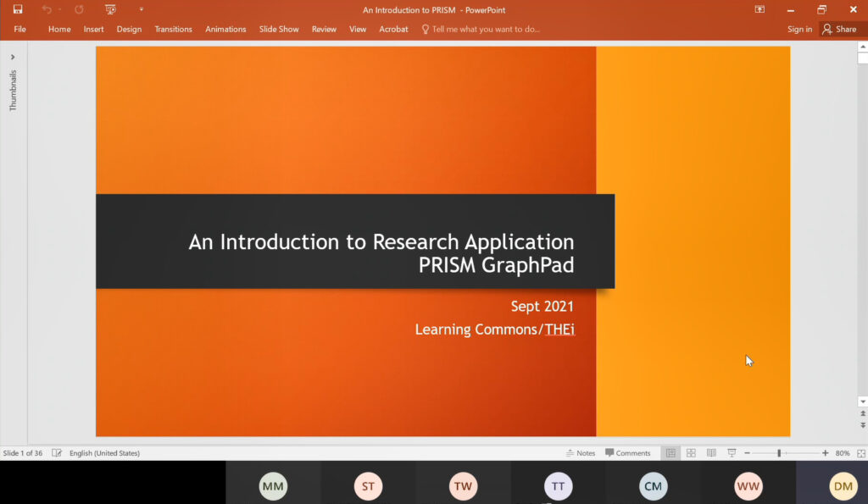Screen dimensions: 868x504
Task: Toggle the Notes pane
Action: point(581,453)
